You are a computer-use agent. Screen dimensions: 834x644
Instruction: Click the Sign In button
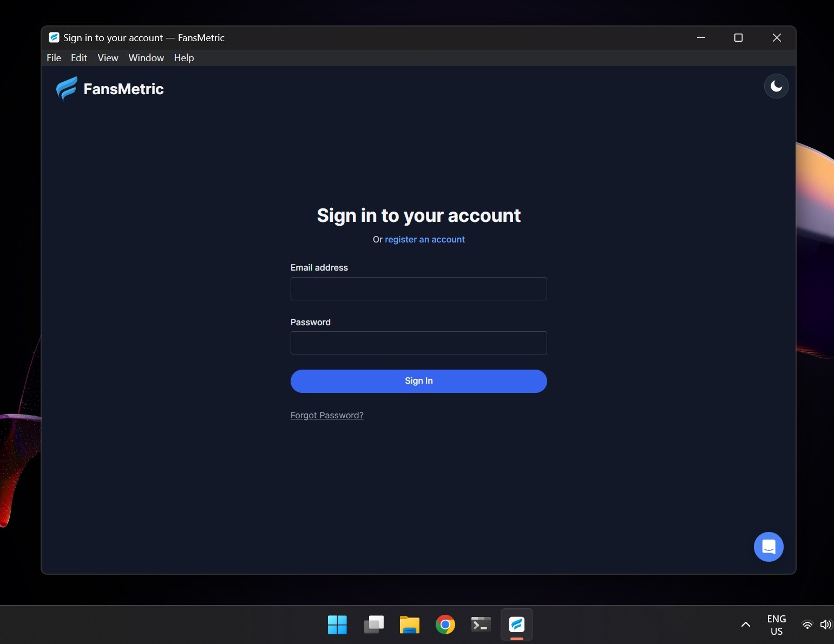tap(419, 381)
